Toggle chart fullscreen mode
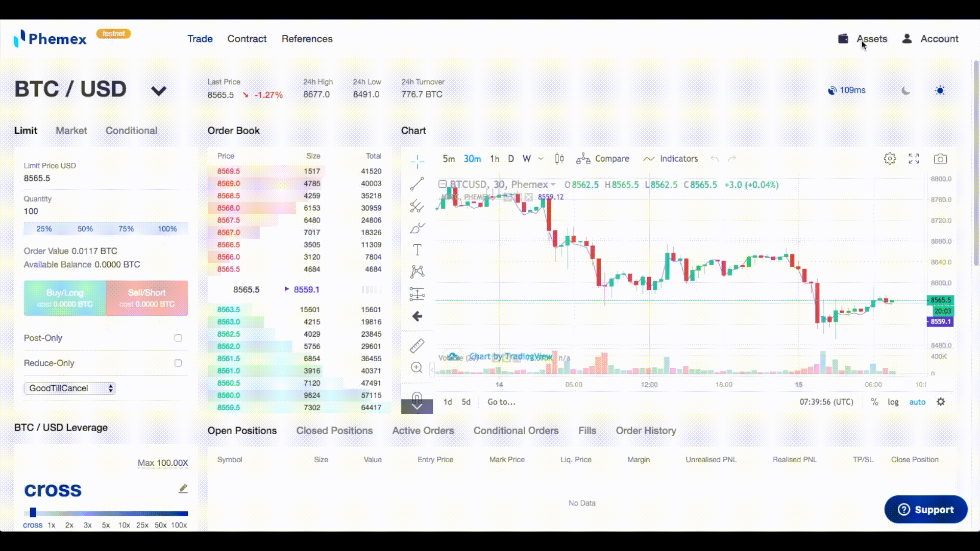Screen dimensions: 980x551 click(x=914, y=159)
